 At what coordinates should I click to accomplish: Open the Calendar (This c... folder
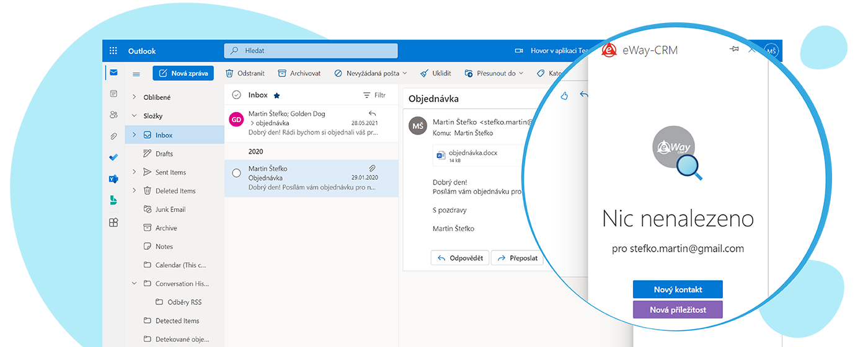tap(175, 265)
